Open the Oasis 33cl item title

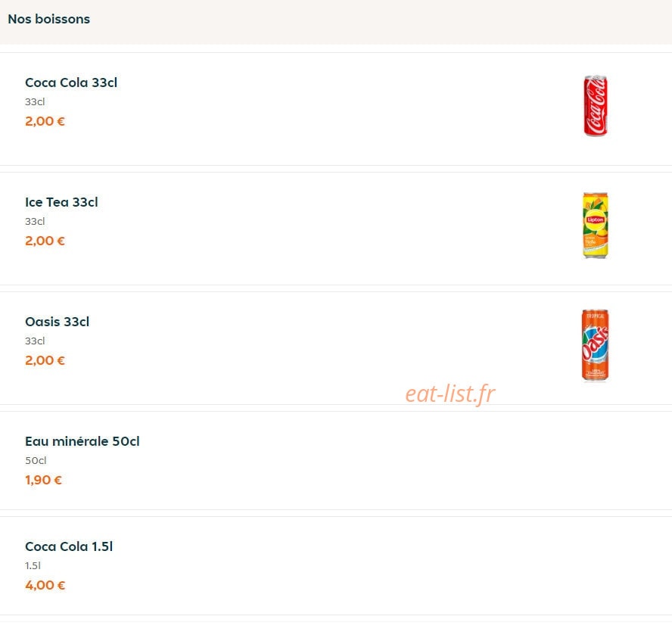pyautogui.click(x=57, y=322)
